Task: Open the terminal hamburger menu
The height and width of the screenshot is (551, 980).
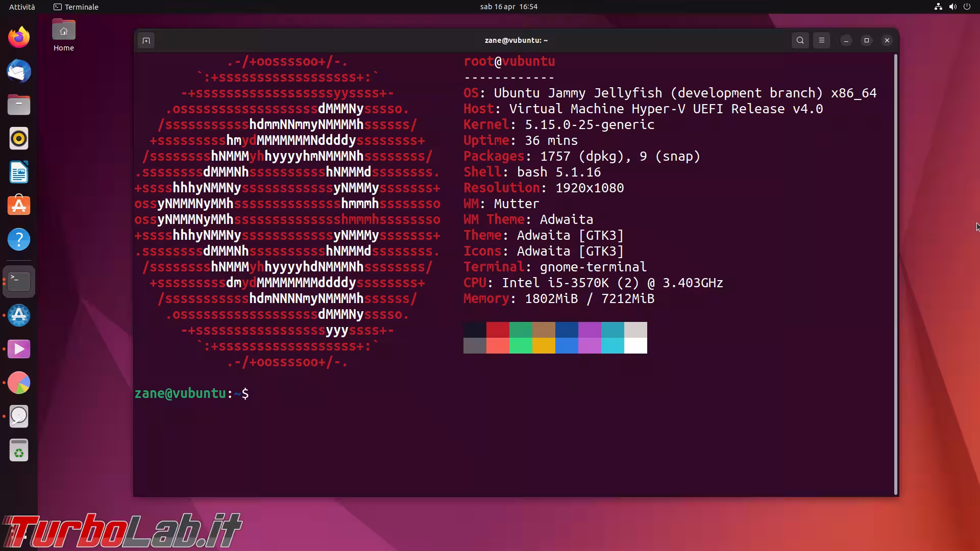Action: pos(821,40)
